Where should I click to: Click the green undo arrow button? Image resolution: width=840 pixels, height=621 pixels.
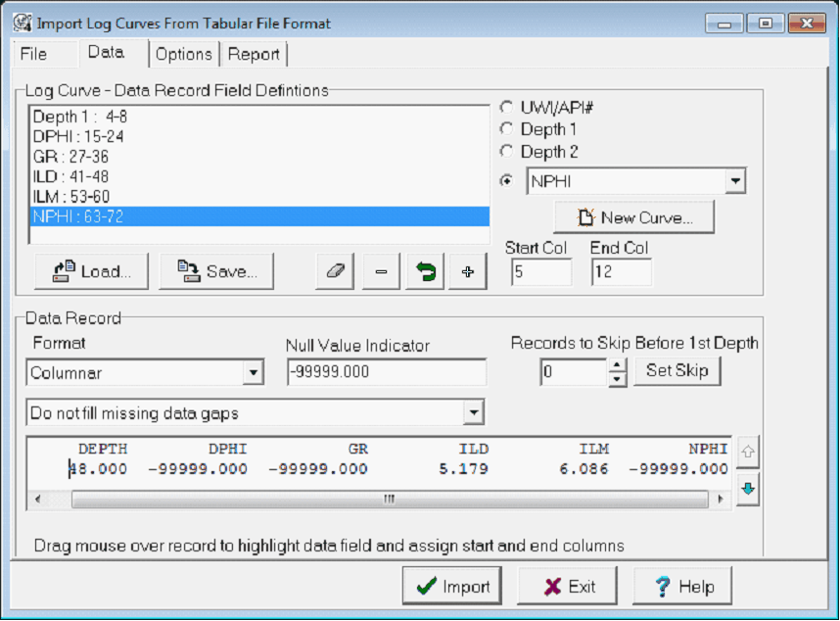point(425,272)
